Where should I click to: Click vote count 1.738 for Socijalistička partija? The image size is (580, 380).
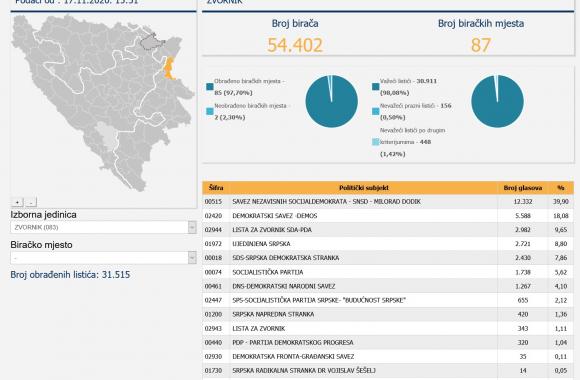click(x=523, y=272)
